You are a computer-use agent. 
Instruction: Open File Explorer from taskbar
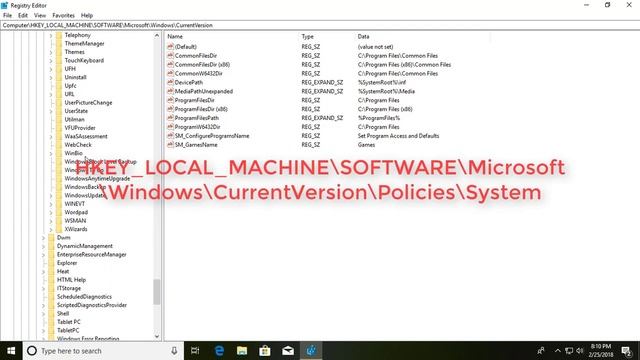click(x=242, y=351)
